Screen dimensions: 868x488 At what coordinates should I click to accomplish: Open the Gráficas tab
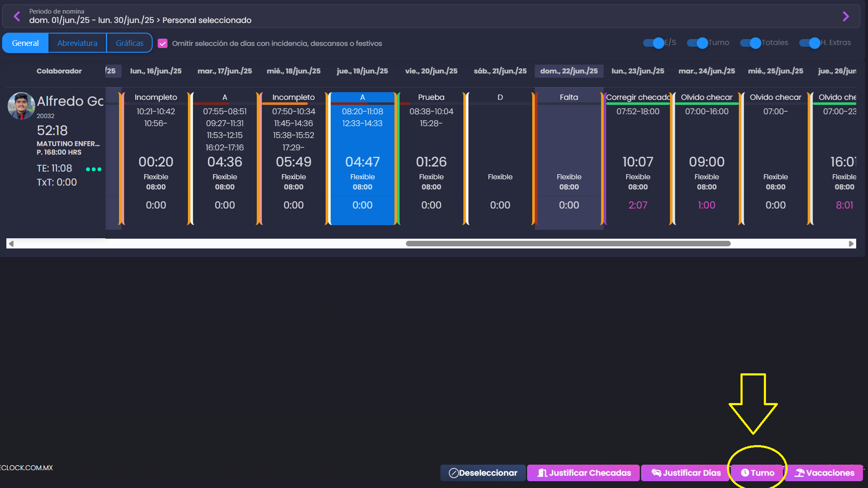130,43
